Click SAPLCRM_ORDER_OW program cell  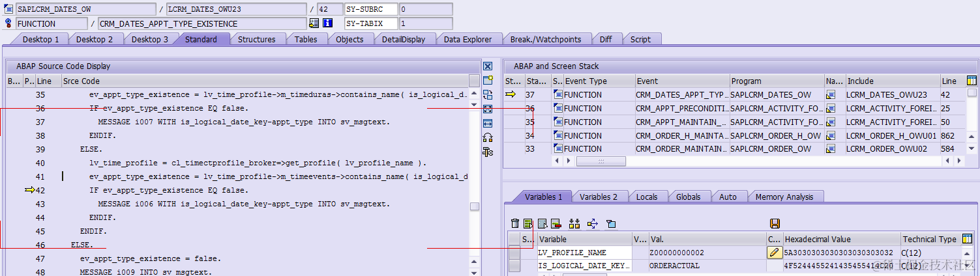tap(777, 149)
